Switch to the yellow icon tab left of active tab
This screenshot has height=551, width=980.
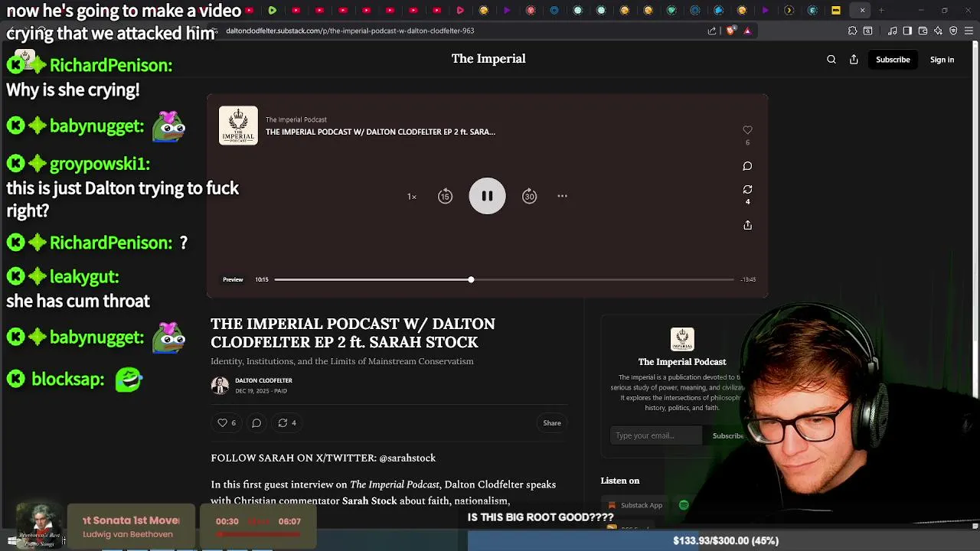[836, 10]
